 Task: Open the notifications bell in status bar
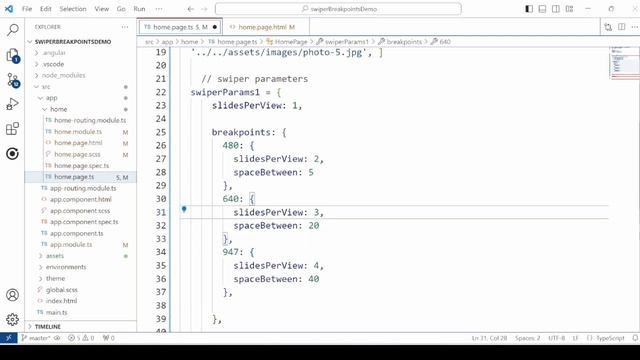click(635, 338)
